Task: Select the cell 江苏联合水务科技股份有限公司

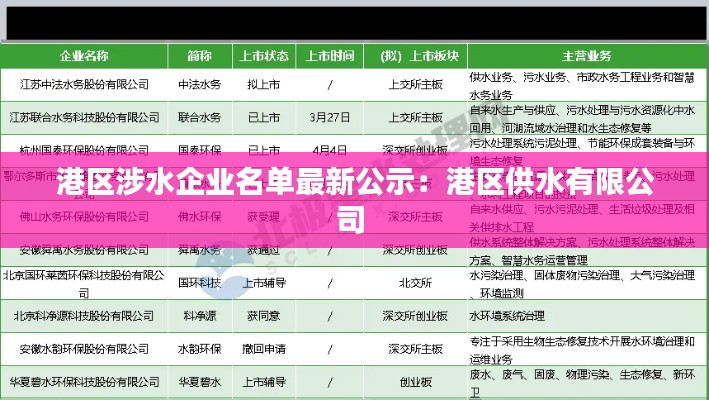Action: 84,118
